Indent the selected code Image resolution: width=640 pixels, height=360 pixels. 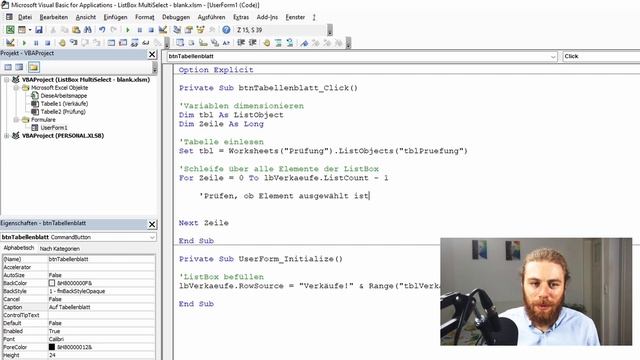pos(241,43)
